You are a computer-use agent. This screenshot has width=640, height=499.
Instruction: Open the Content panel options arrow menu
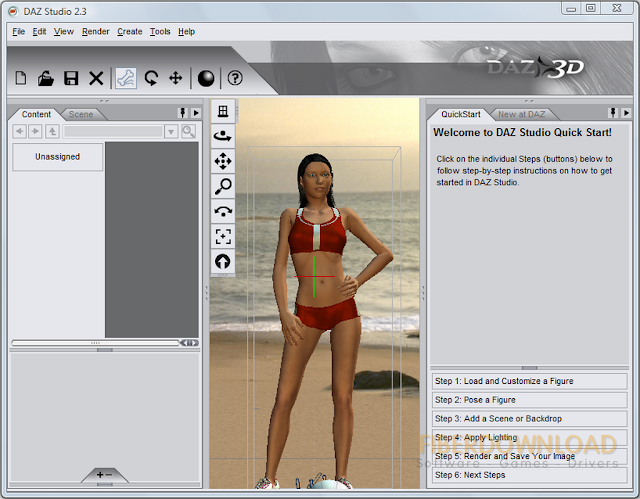pos(196,113)
